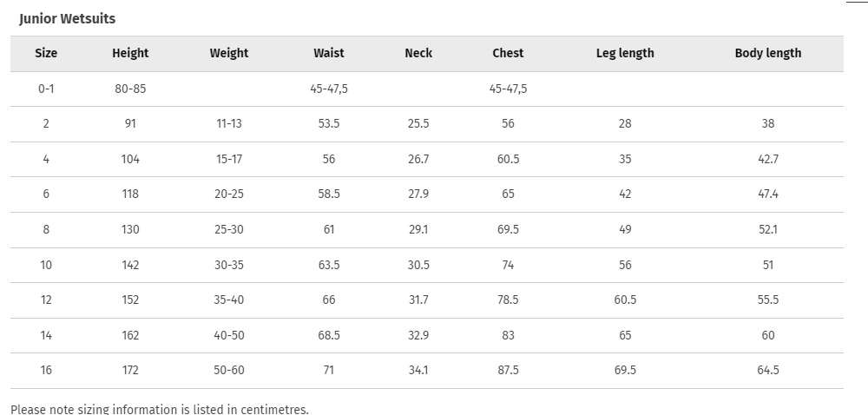Select the 26.7 neck measurement cell
The width and height of the screenshot is (868, 415).
[418, 159]
